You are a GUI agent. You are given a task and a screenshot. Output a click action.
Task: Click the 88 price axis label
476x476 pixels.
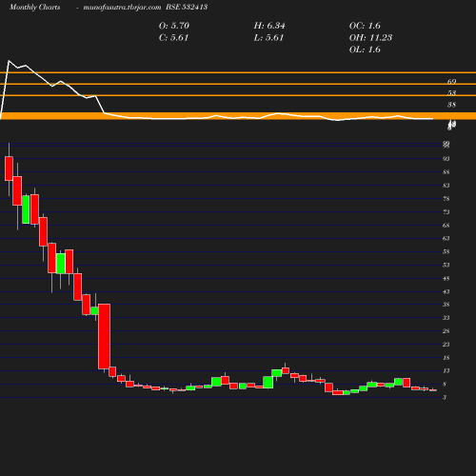point(446,172)
